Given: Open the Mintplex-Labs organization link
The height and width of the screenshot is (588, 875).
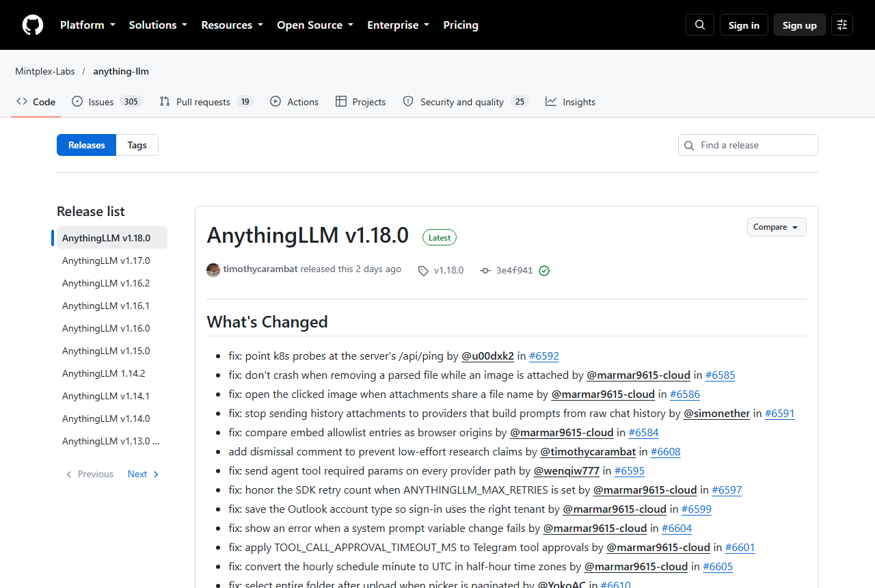Looking at the screenshot, I should coord(45,71).
